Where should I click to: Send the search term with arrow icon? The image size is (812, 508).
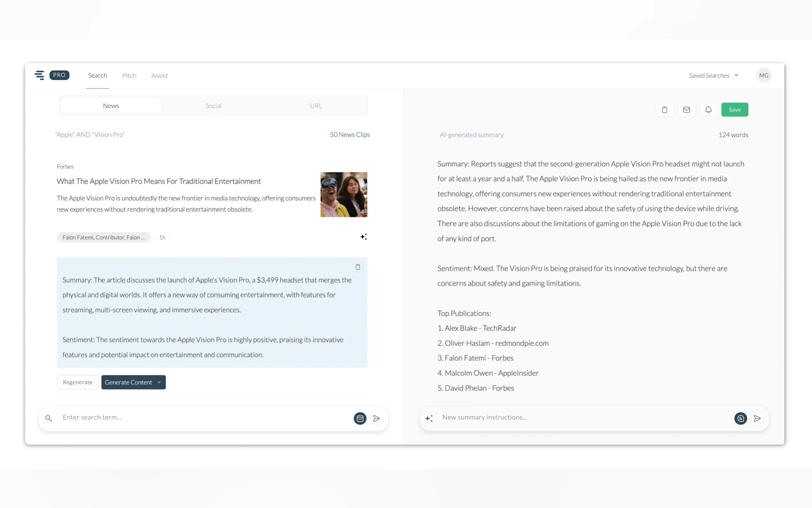(x=376, y=418)
